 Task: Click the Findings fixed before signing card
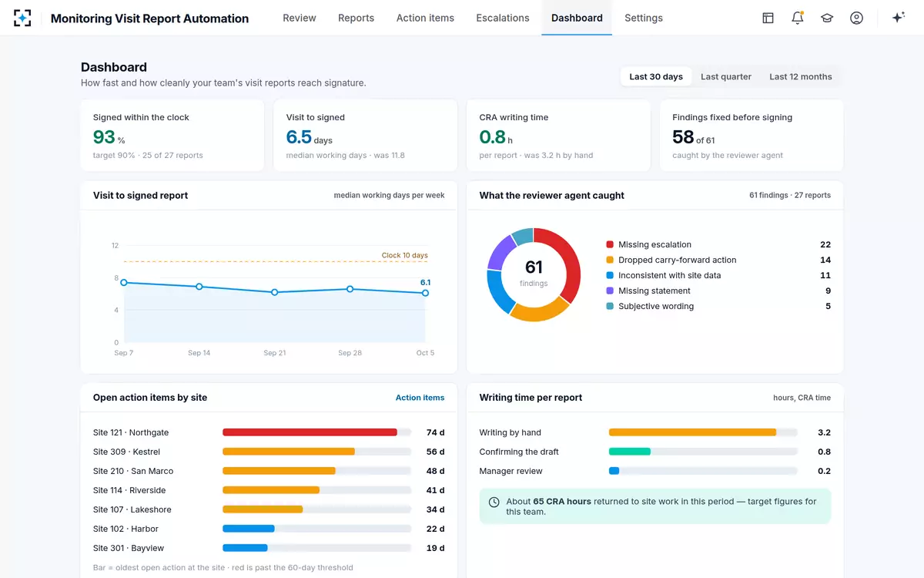752,136
